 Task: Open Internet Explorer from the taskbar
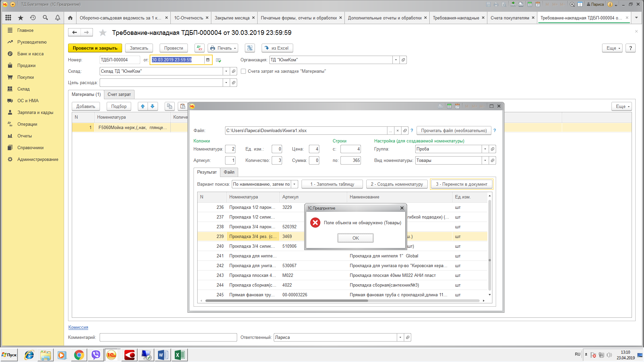tap(29, 355)
